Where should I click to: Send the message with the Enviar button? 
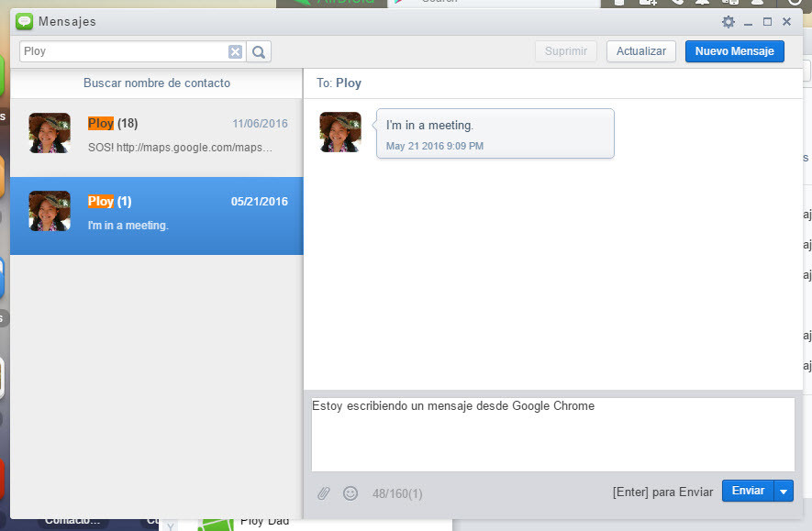tap(748, 491)
